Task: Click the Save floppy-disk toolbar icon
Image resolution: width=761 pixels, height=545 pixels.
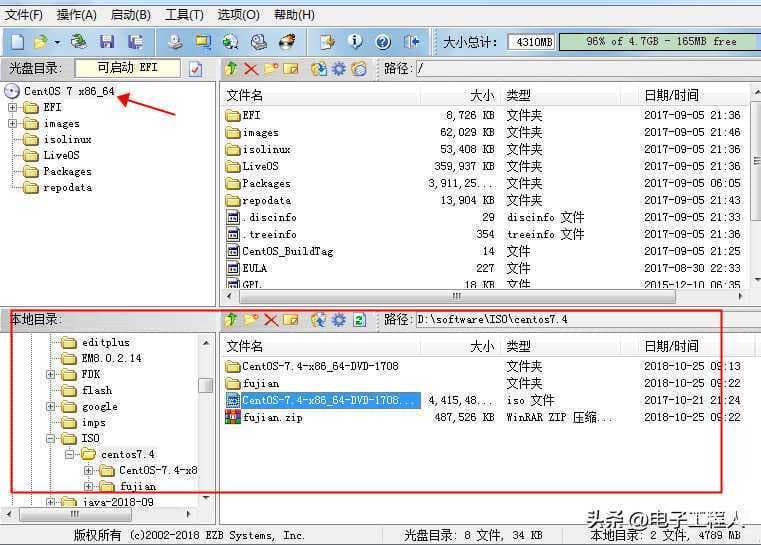Action: (107, 42)
